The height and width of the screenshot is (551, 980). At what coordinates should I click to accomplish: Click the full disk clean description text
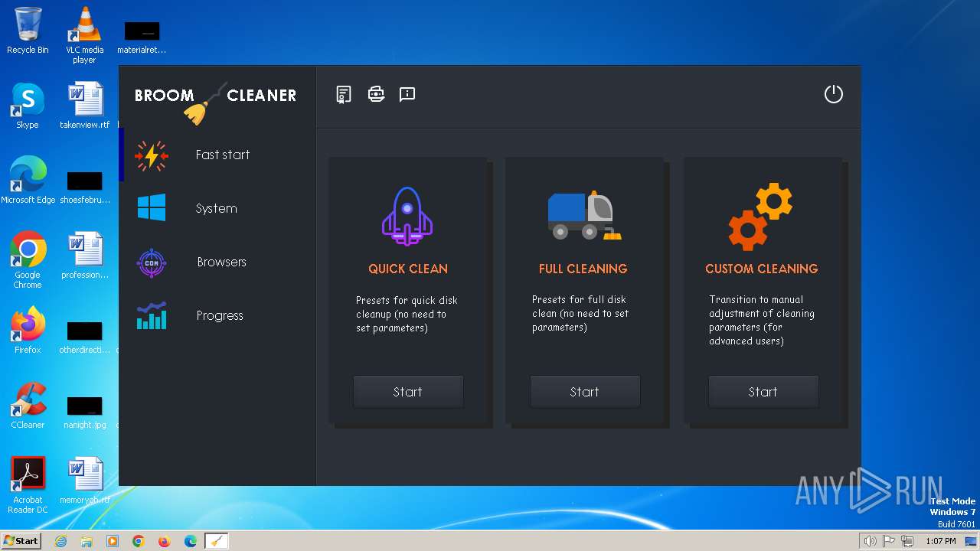coord(580,313)
